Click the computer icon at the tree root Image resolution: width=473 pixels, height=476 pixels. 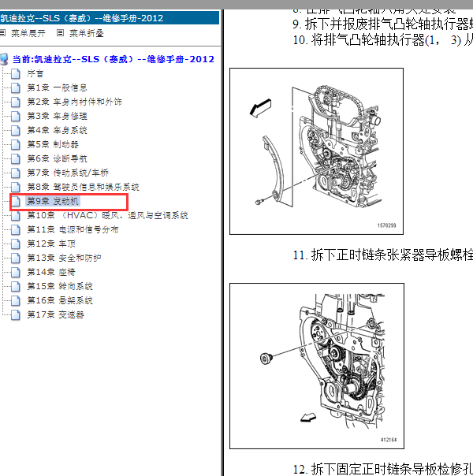[4, 59]
